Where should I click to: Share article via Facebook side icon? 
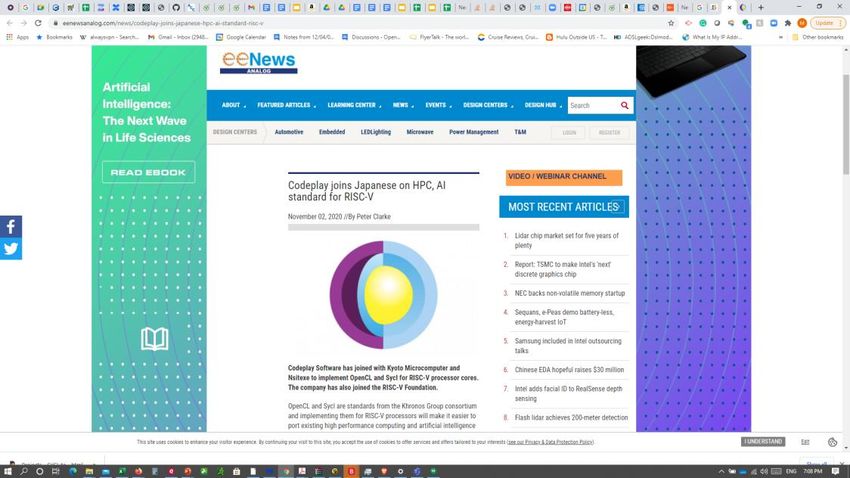pyautogui.click(x=11, y=227)
